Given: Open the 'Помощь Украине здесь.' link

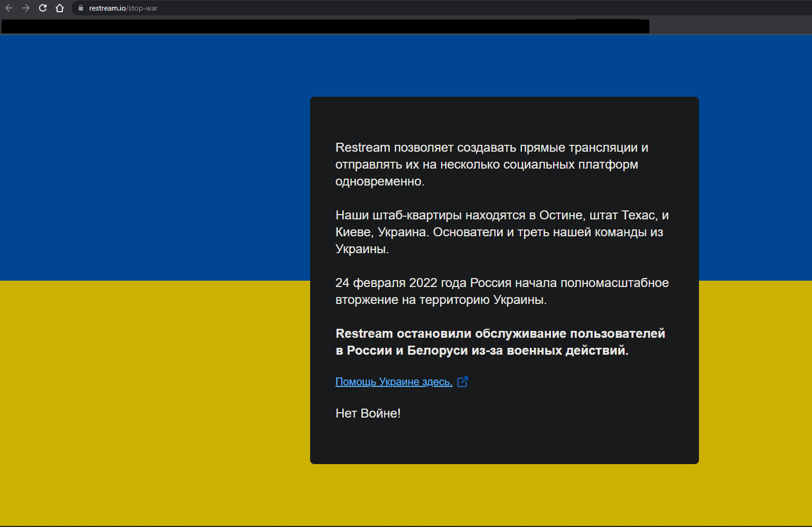Looking at the screenshot, I should [394, 382].
